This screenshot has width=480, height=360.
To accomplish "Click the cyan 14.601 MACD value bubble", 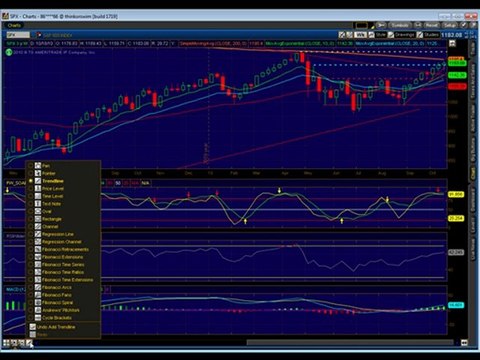I will pos(456,305).
